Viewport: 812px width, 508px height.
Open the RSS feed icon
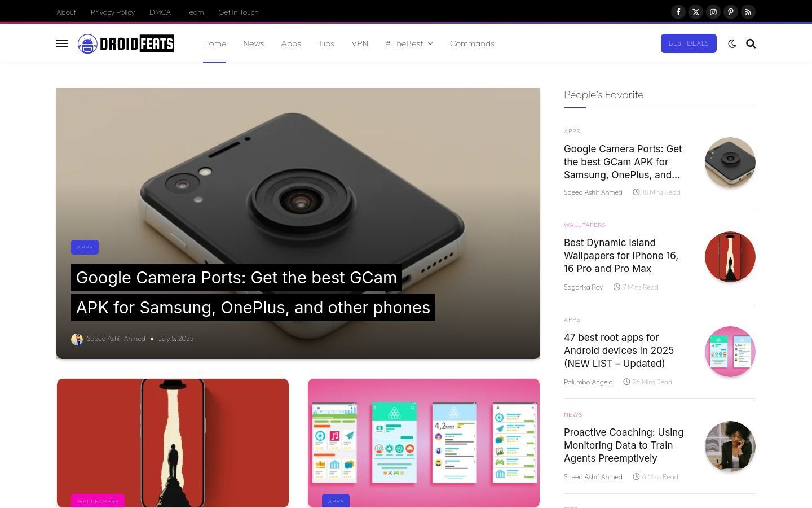[x=748, y=12]
